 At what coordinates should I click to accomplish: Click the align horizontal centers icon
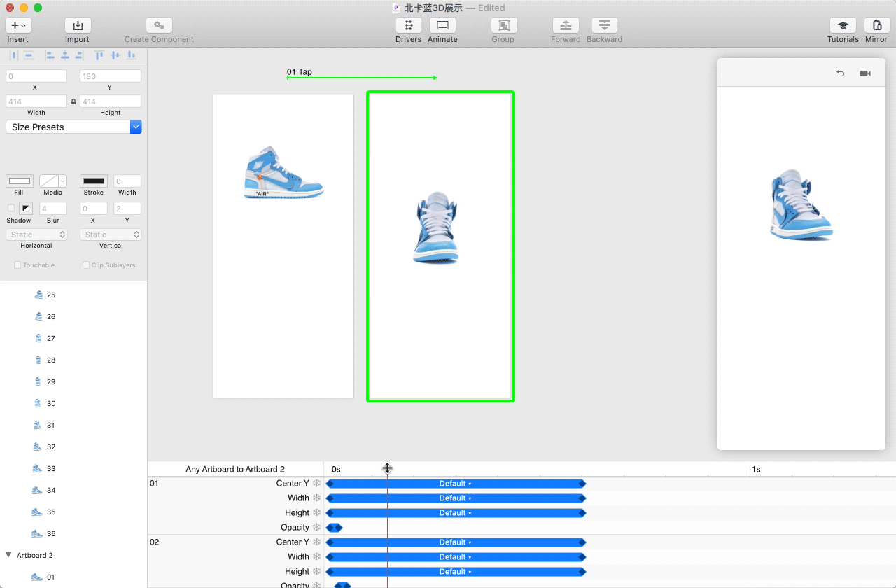[65, 55]
